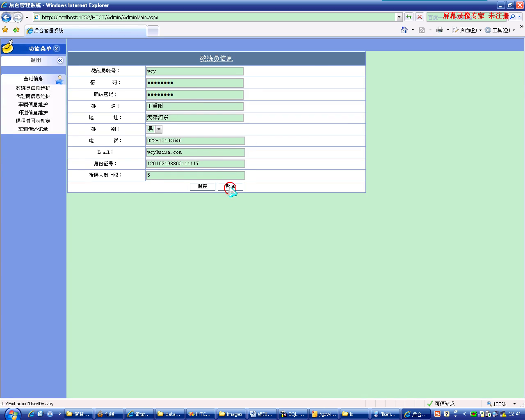The image size is (525, 420).
Task: Select 教练员信息维护 in sidebar
Action: click(33, 88)
